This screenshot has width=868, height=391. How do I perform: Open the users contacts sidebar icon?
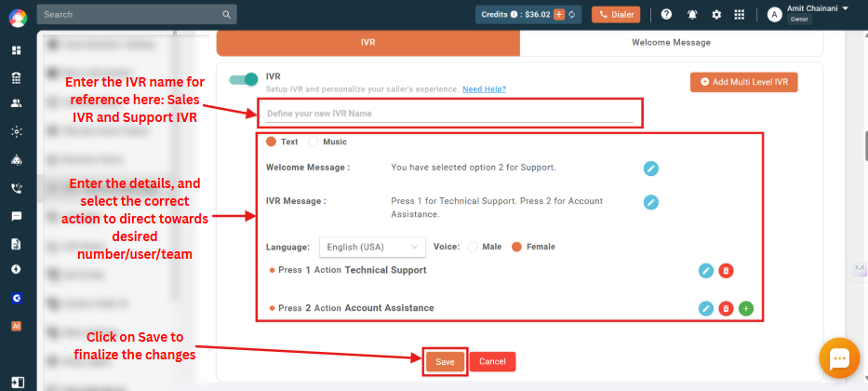[x=16, y=103]
